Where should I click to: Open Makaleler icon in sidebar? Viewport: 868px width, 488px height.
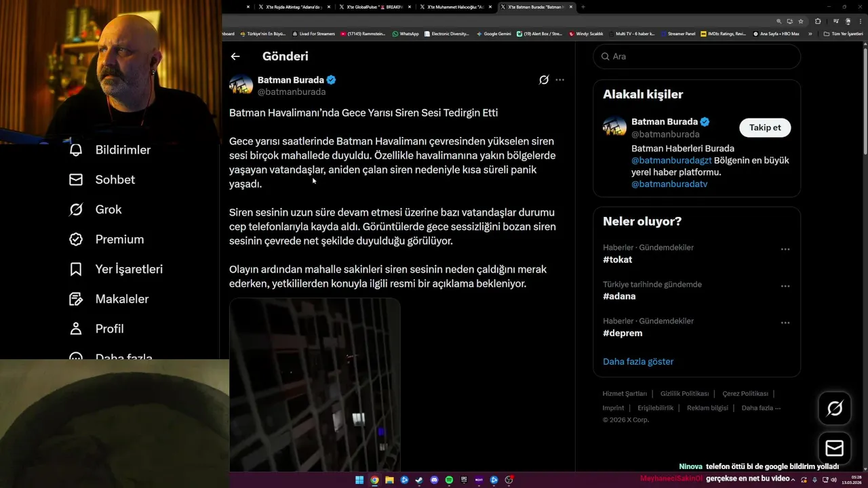pos(76,299)
